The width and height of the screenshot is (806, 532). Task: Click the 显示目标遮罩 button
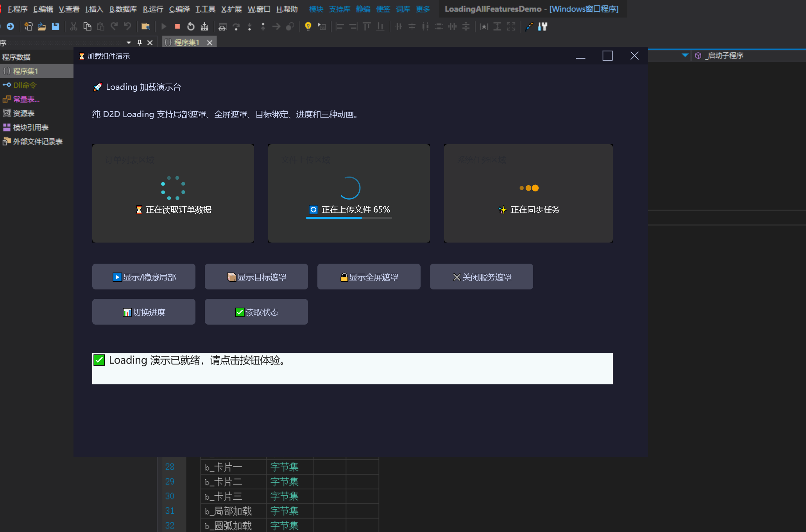pyautogui.click(x=256, y=277)
